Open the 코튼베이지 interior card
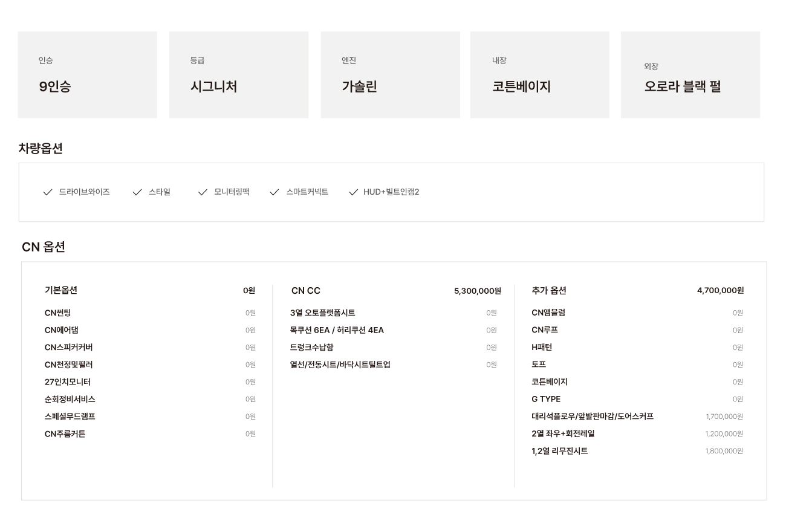 (539, 75)
